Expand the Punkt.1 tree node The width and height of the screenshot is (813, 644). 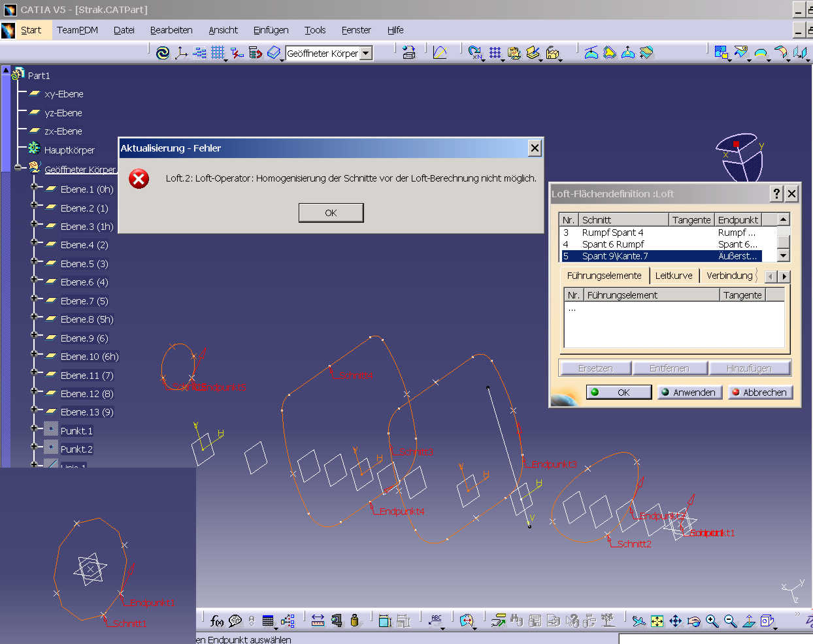tap(34, 428)
